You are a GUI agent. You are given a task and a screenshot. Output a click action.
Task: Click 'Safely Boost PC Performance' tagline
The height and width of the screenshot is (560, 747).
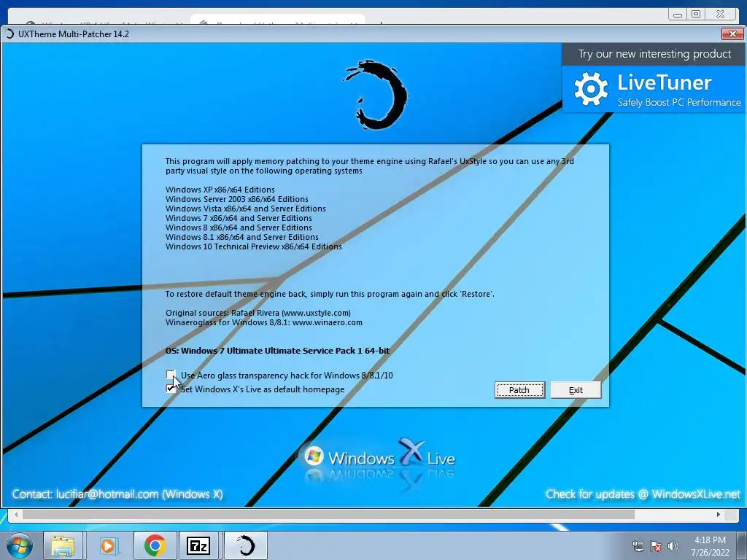tap(679, 102)
